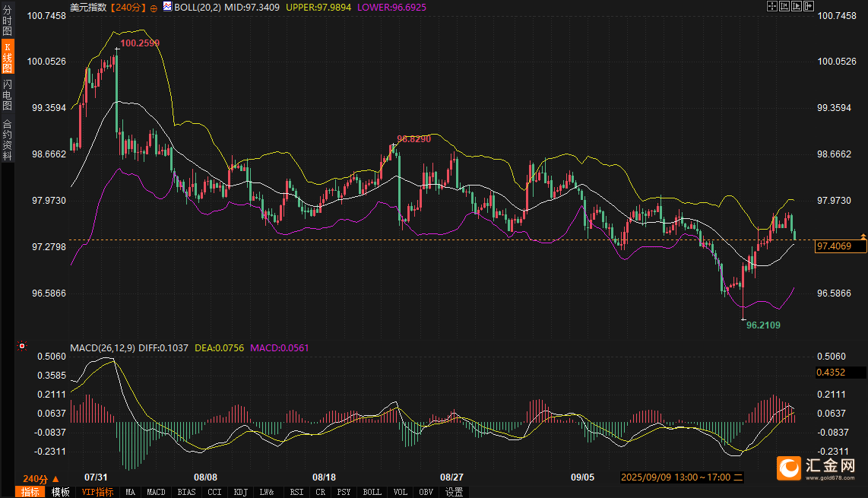Click the LOWER:96.6925 value
The height and width of the screenshot is (498, 868).
point(392,7)
